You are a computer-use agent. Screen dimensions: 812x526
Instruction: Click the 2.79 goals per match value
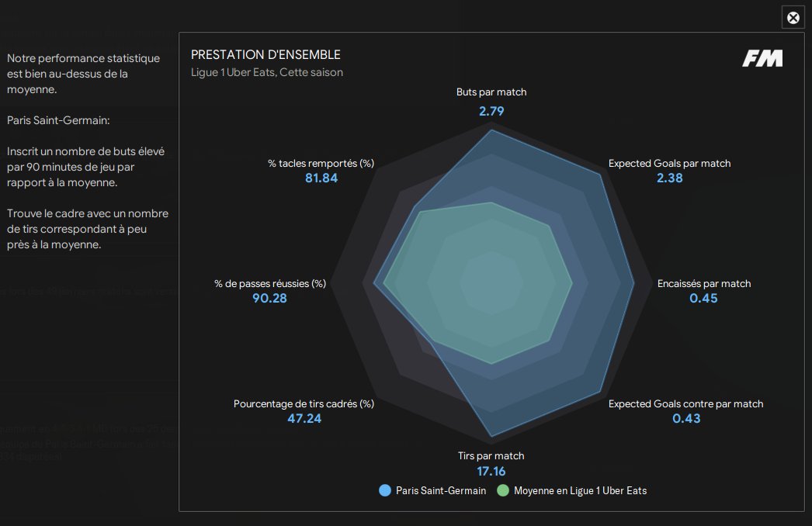[x=491, y=111]
